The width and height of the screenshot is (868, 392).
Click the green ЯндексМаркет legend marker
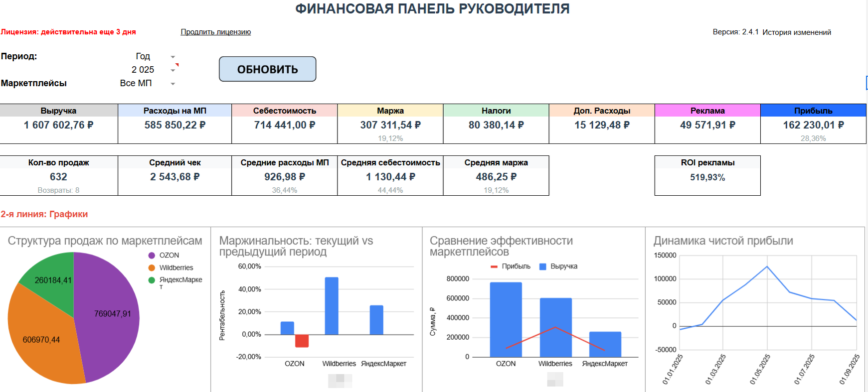[x=152, y=280]
